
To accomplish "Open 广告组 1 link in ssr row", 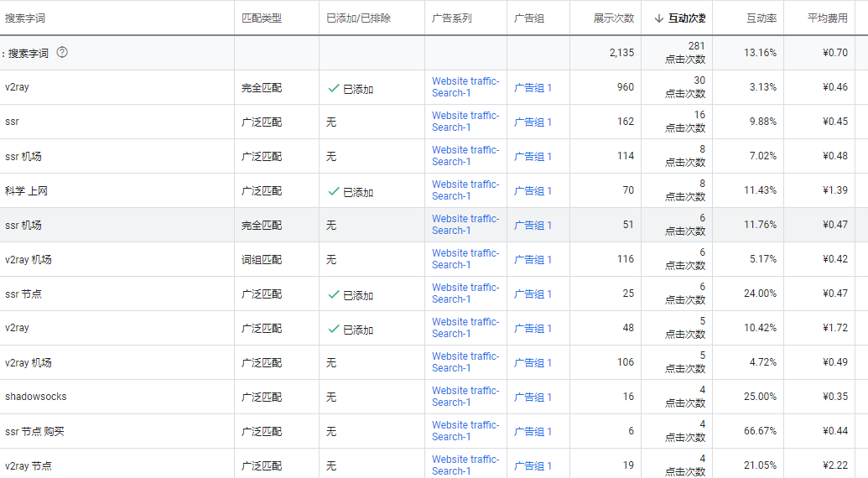I will click(x=533, y=122).
